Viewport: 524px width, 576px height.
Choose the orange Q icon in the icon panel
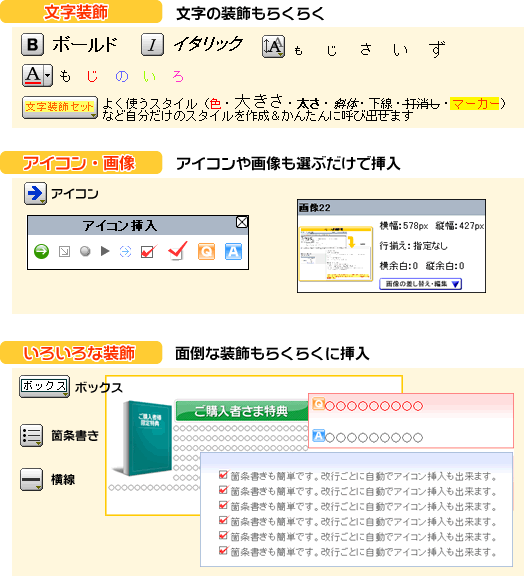point(206,252)
